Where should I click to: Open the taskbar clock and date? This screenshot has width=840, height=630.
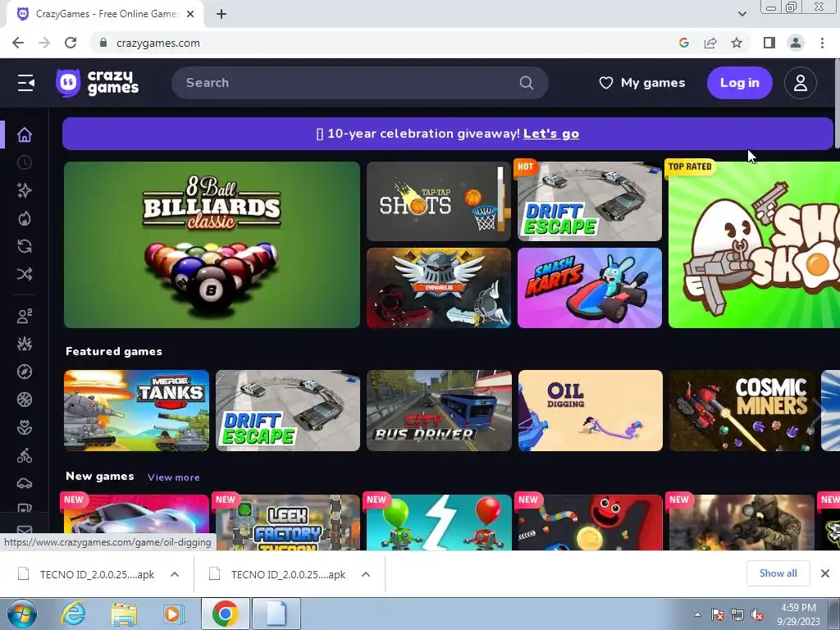pos(798,614)
